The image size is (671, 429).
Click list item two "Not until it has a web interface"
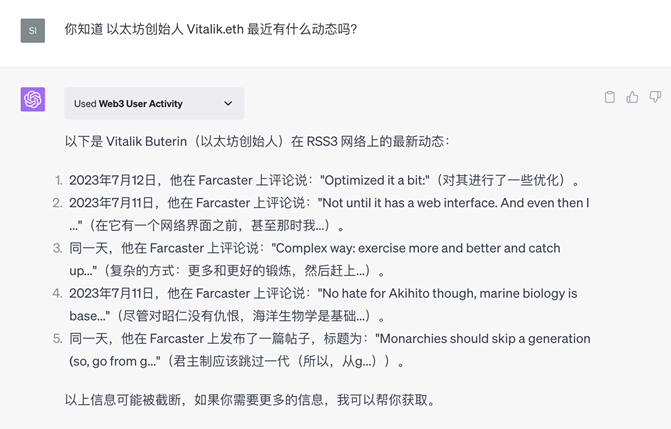click(329, 214)
